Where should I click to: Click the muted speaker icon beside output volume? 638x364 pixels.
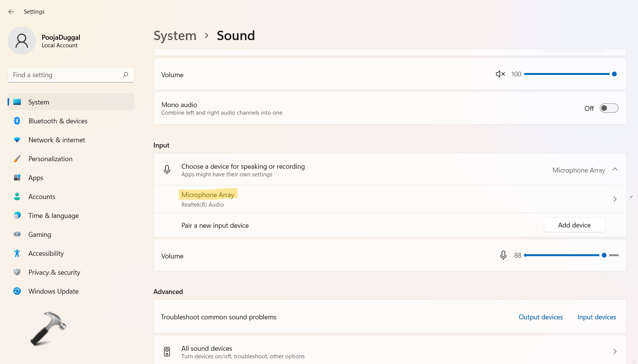coord(500,74)
